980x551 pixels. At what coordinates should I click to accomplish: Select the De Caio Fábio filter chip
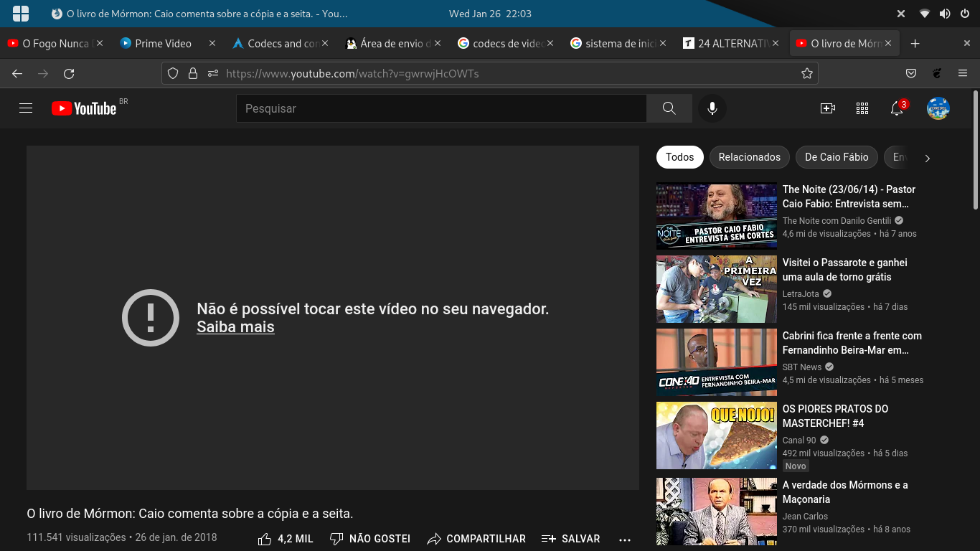(837, 157)
